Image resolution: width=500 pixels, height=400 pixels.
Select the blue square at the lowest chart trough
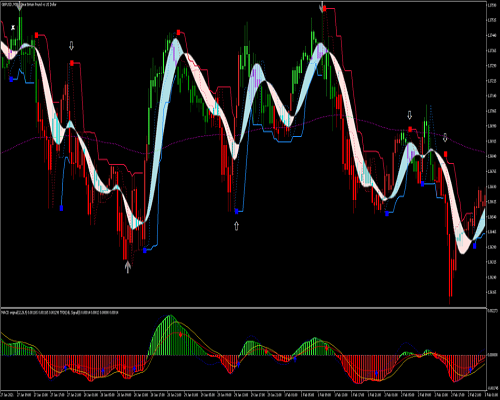(145, 250)
